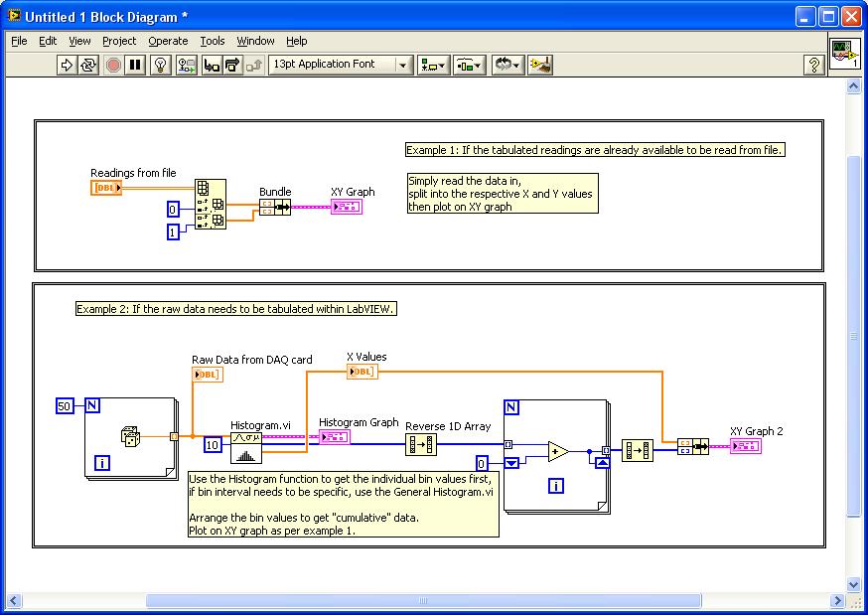868x615 pixels.
Task: Expand the Align Objects dropdown
Action: point(433,65)
